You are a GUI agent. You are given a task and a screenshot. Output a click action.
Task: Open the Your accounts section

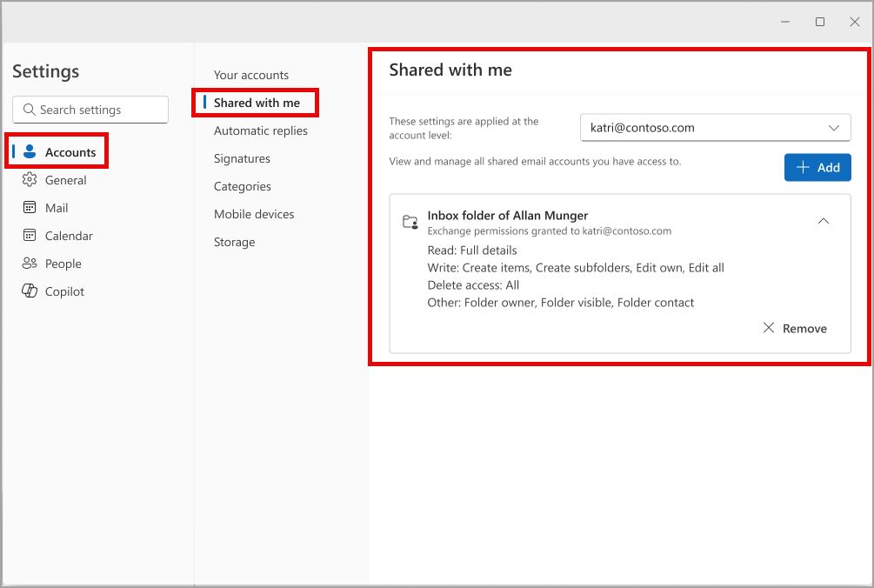[250, 75]
